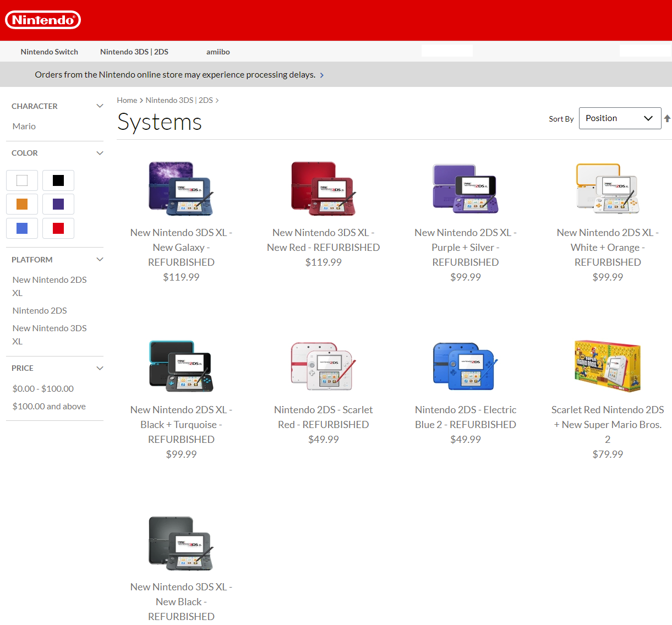The height and width of the screenshot is (625, 672).
Task: Open Scarlet Red Nintendo 2DS image
Action: (324, 366)
